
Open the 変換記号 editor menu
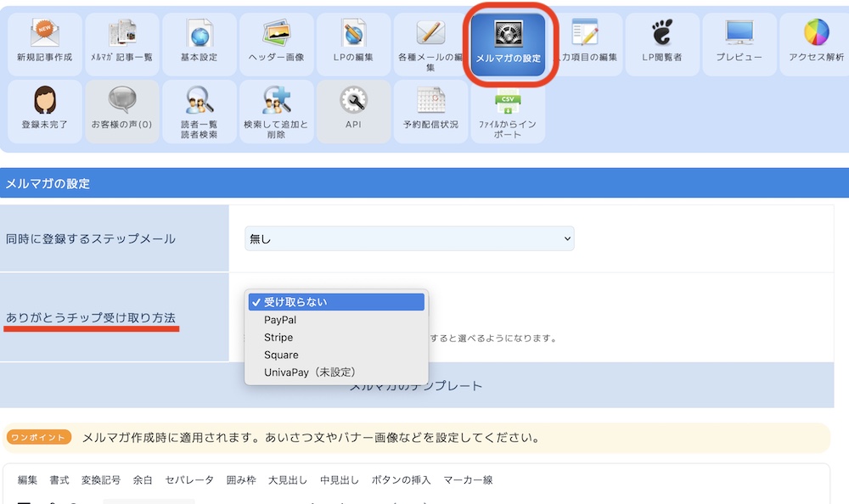[x=101, y=480]
